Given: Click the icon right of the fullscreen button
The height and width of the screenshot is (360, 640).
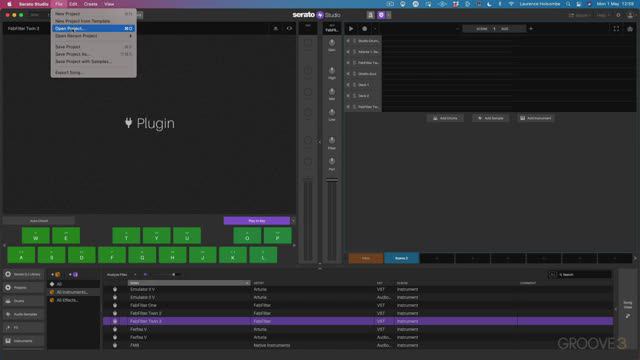Looking at the screenshot, I should coord(630,29).
